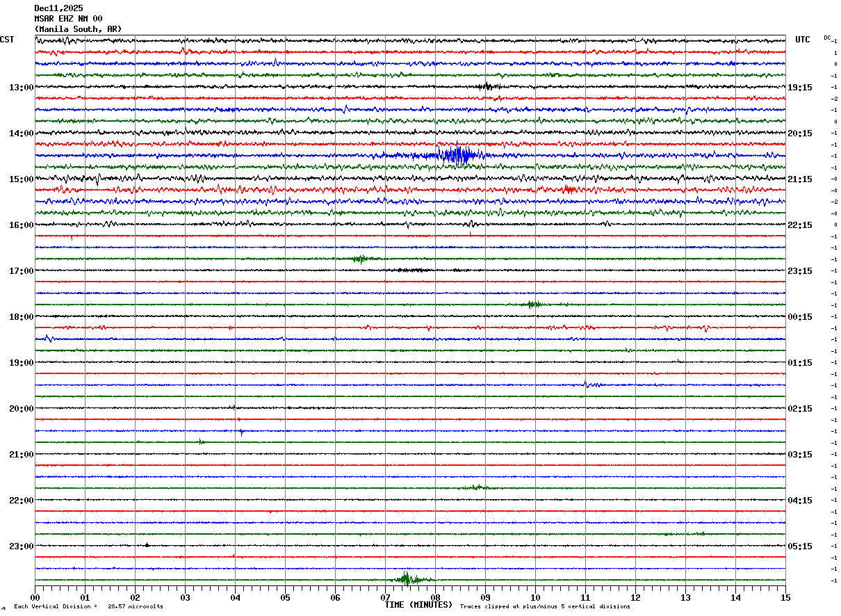Click the 14 minute axis label
Image resolution: width=841 pixels, height=616 pixels.
click(x=735, y=597)
